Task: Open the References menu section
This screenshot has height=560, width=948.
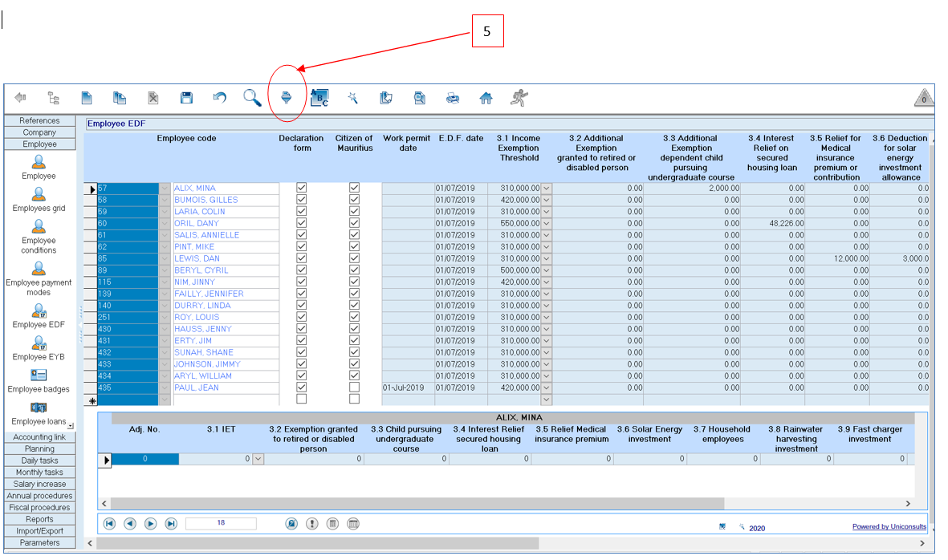Action: (40, 121)
